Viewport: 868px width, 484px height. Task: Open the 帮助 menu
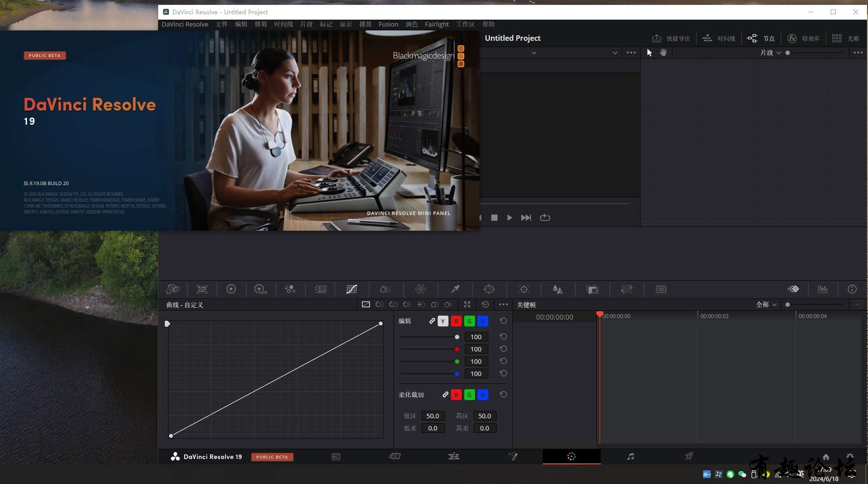[488, 24]
